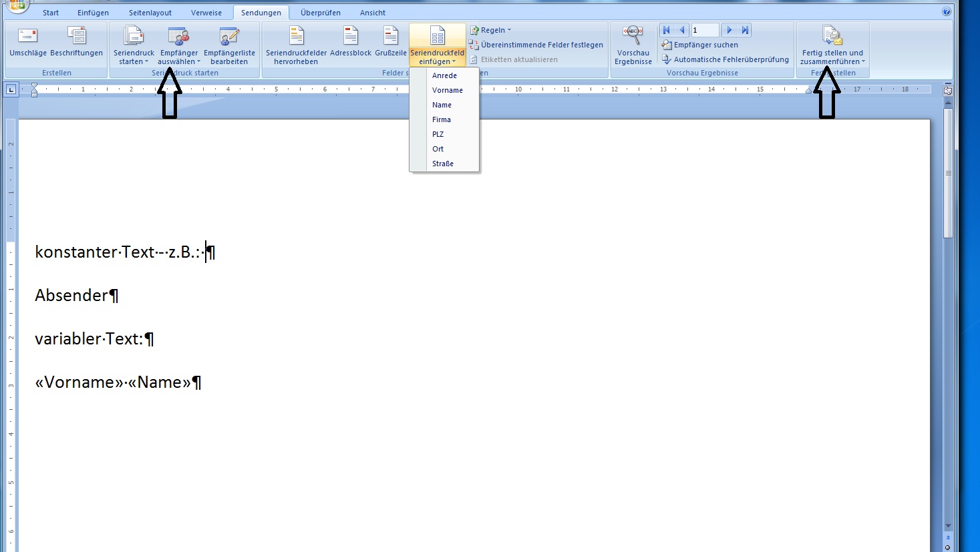Expand the Regeln dropdown
Image resolution: width=980 pixels, height=552 pixels.
[x=492, y=30]
